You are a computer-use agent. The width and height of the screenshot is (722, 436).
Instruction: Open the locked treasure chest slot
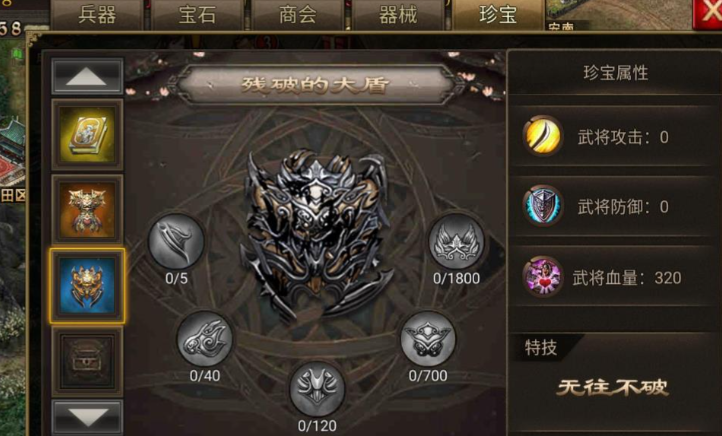[x=87, y=361]
